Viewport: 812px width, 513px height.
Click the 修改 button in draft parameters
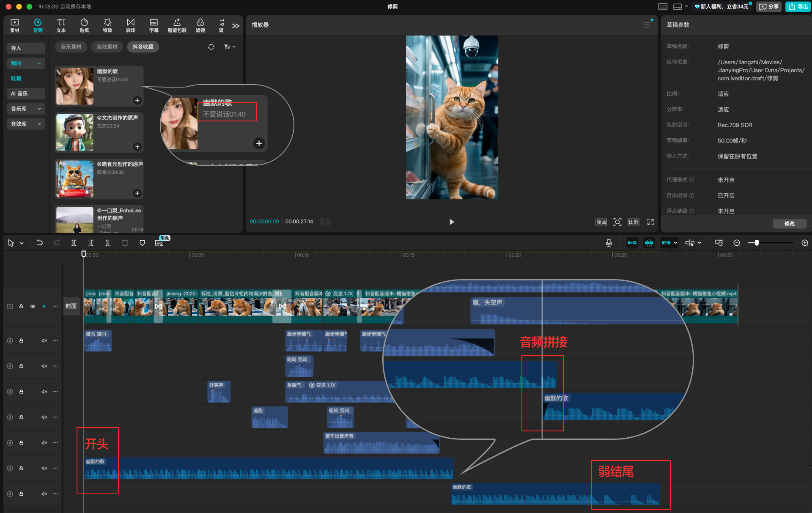coord(789,224)
